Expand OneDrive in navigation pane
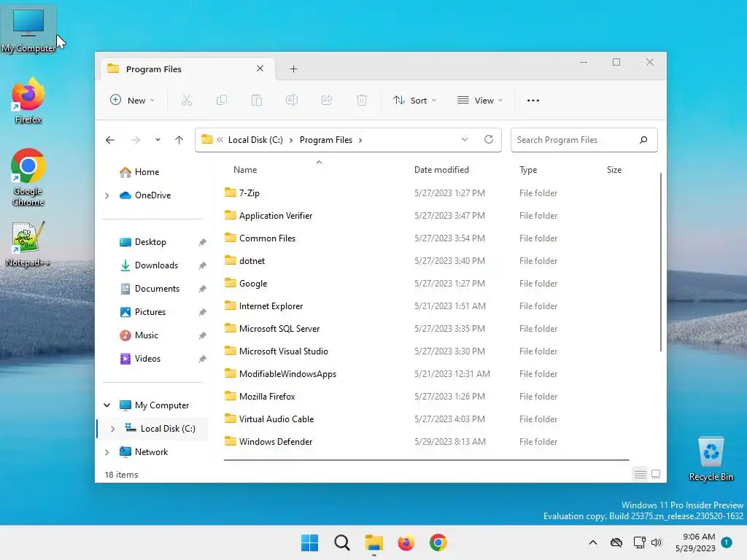 click(107, 195)
